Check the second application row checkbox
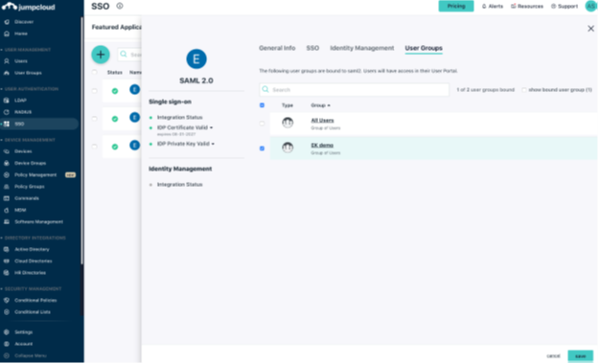This screenshot has width=598, height=364. (95, 119)
